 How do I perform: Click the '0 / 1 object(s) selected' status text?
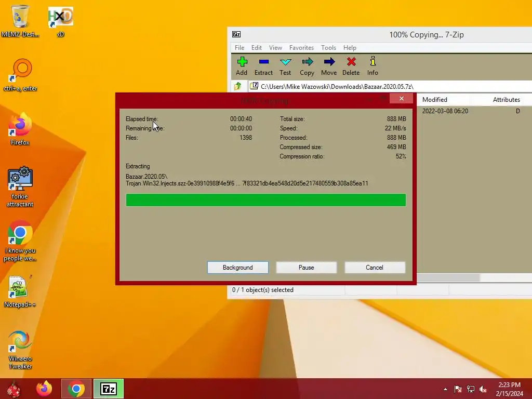click(262, 290)
